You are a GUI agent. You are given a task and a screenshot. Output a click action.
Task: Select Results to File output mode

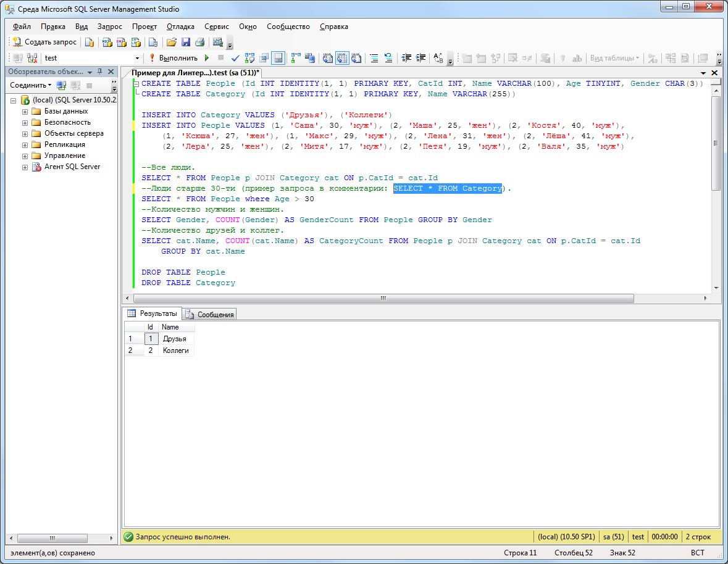pos(356,58)
